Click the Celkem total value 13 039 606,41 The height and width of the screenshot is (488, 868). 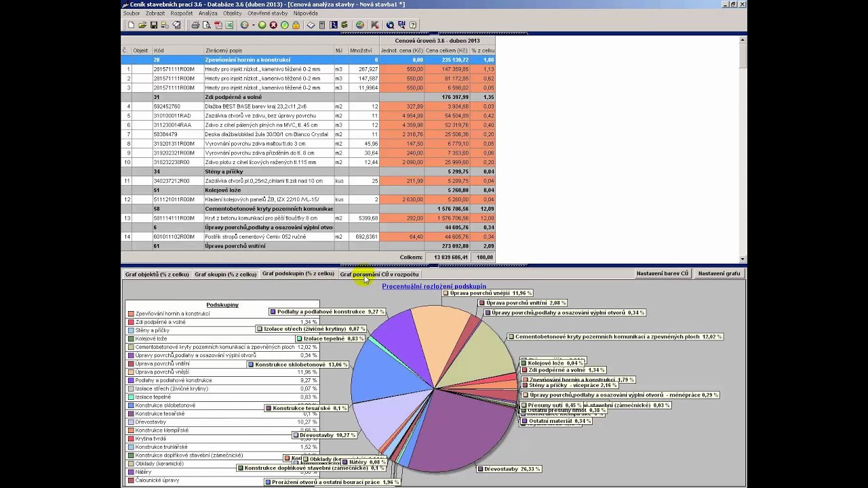(x=447, y=258)
